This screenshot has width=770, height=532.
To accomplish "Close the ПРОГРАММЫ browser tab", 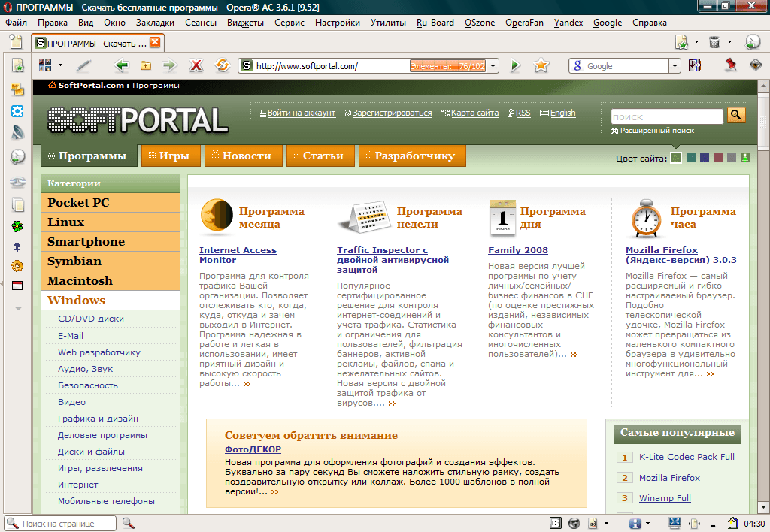I will pyautogui.click(x=155, y=43).
